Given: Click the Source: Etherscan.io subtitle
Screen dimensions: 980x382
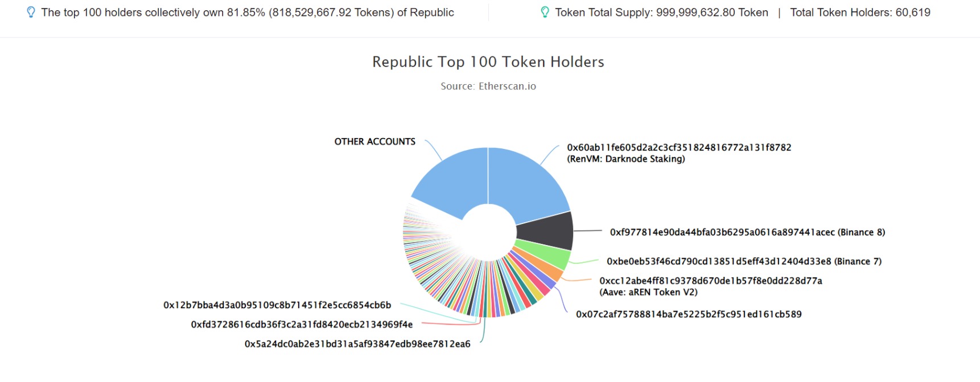Looking at the screenshot, I should coord(488,86).
